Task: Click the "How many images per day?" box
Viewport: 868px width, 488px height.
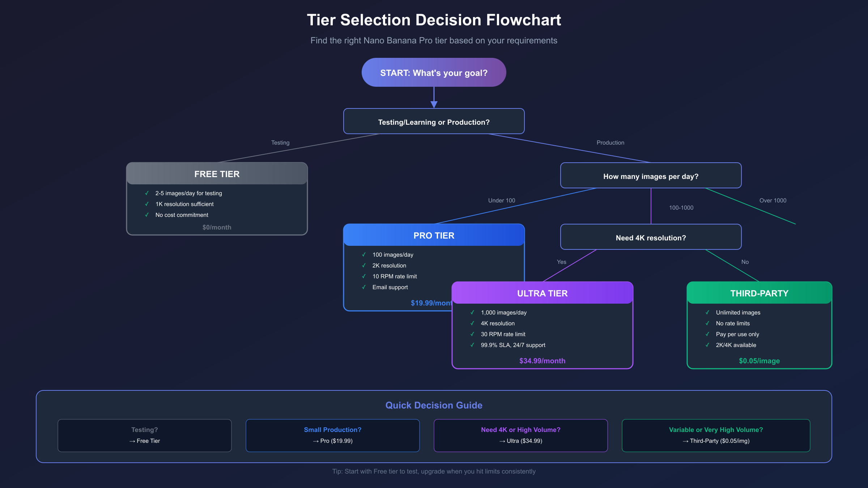Action: 651,176
